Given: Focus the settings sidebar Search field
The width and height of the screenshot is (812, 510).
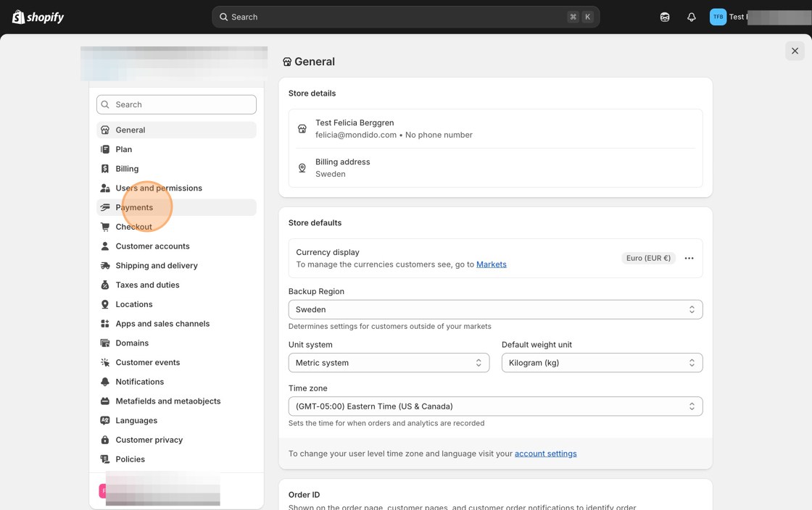Looking at the screenshot, I should point(177,104).
